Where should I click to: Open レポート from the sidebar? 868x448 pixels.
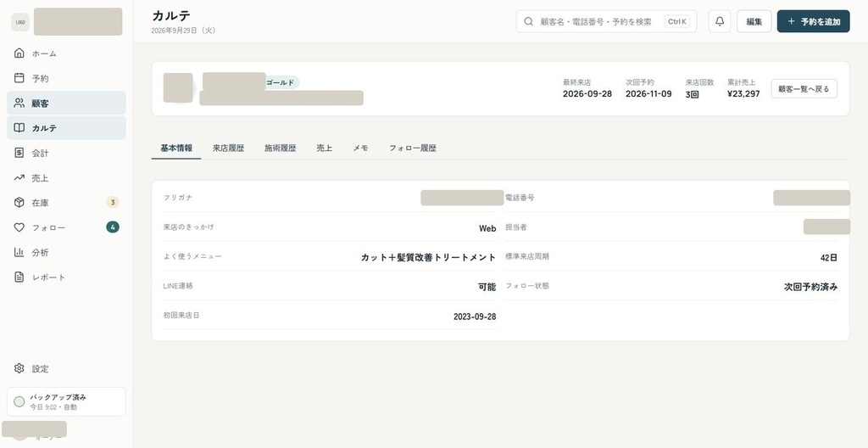click(66, 277)
